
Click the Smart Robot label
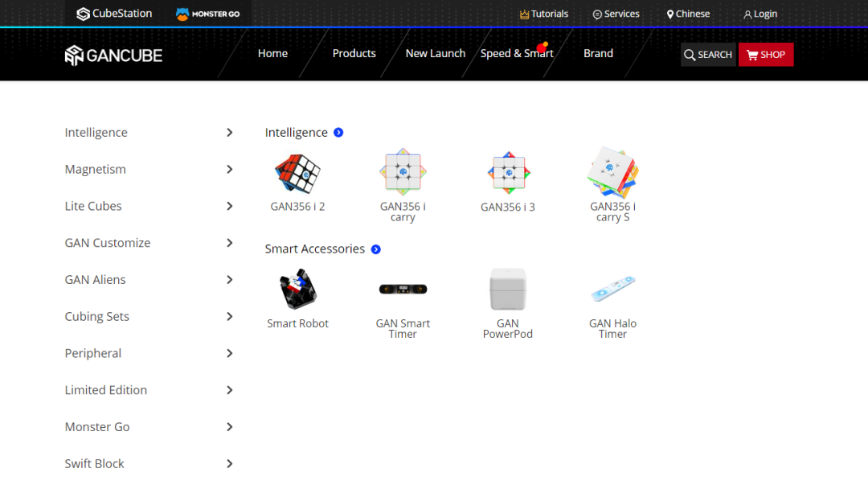click(x=298, y=323)
